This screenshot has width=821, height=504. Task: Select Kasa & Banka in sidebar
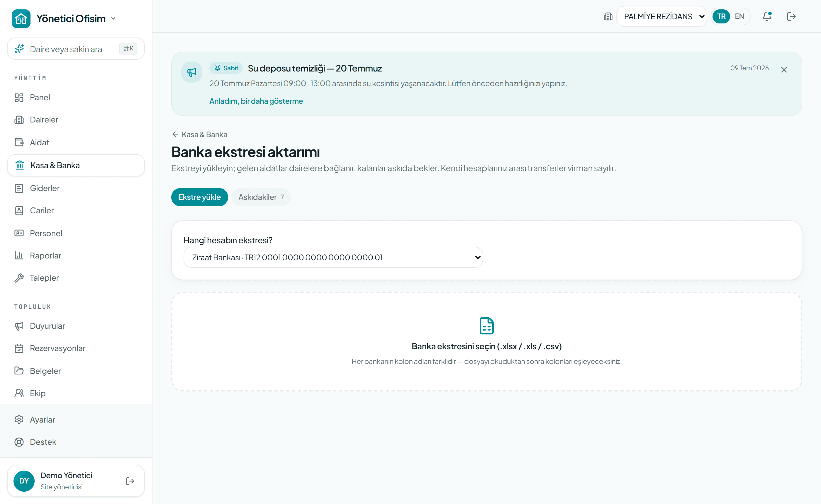(76, 165)
